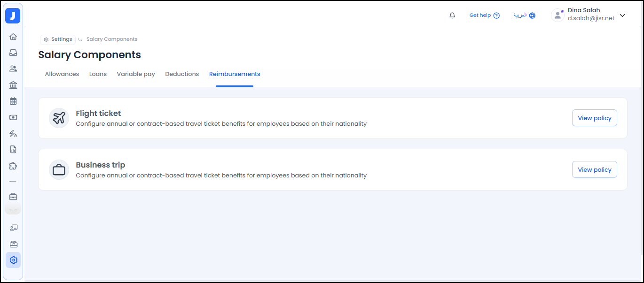The image size is (644, 283).
Task: Switch to the Allowances tab
Action: click(x=62, y=74)
